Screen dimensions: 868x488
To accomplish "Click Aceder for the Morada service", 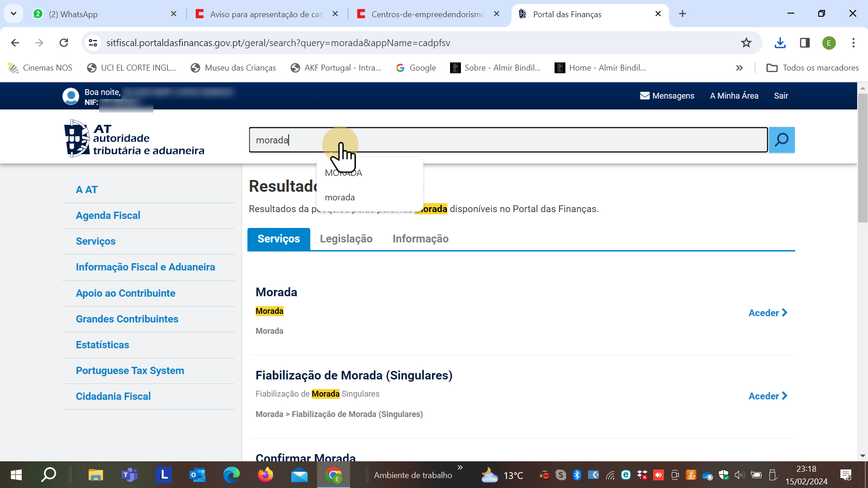I will [768, 313].
